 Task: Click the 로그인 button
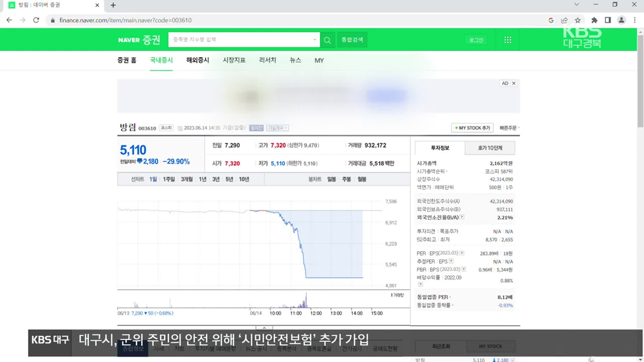click(x=476, y=40)
